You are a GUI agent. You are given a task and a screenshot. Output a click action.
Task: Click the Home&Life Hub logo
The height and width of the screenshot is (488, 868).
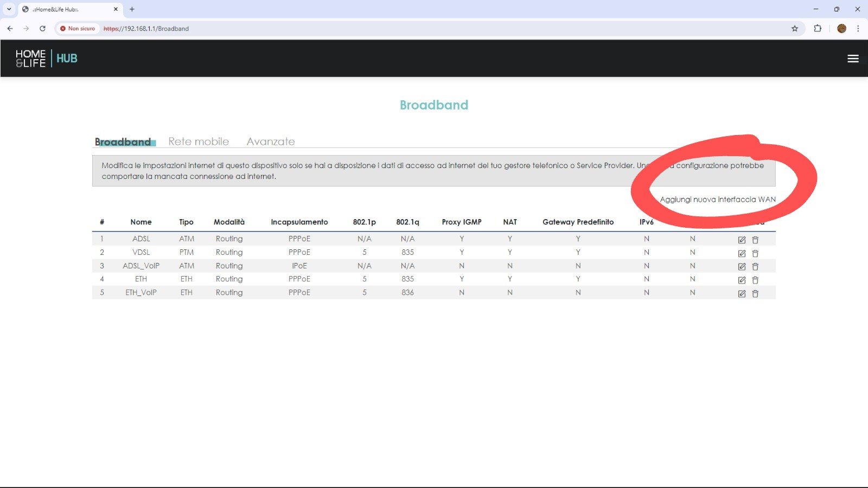[47, 59]
